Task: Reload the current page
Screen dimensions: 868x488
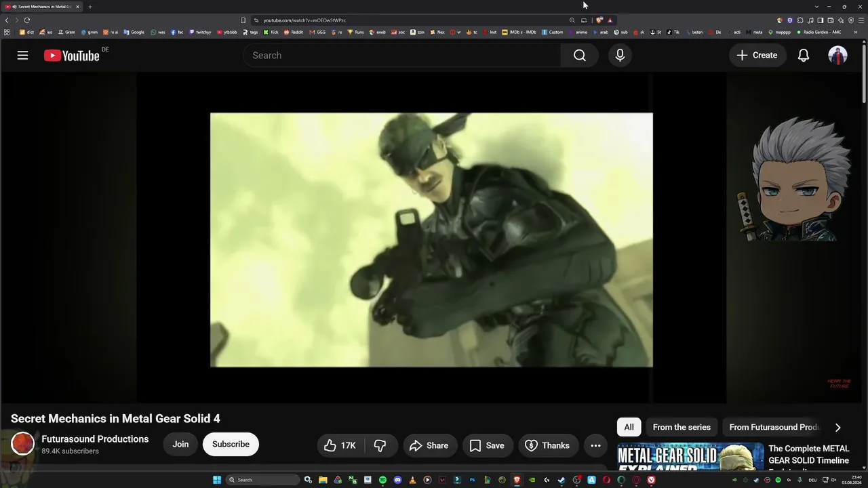Action: click(27, 20)
